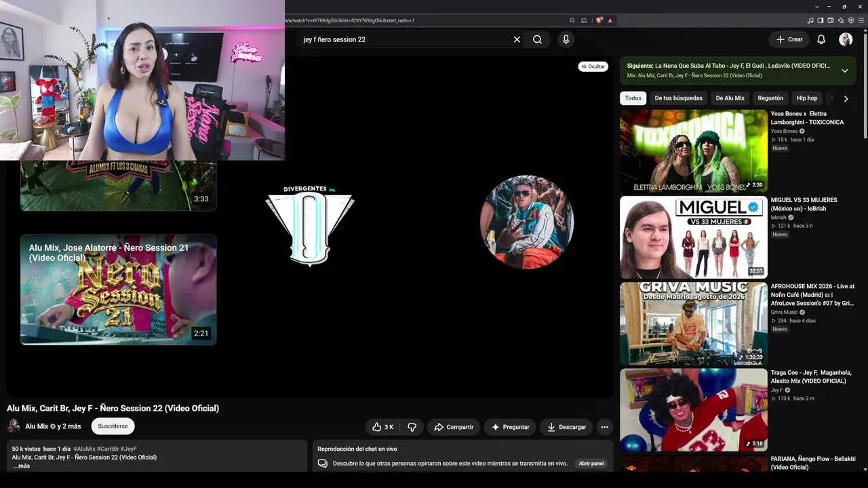Start voice search with the microphone icon
Screen dimensions: 868x488
[566, 39]
